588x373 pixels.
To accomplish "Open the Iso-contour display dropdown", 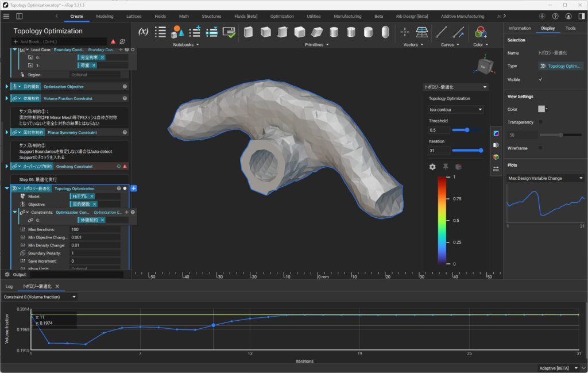I will click(x=456, y=109).
